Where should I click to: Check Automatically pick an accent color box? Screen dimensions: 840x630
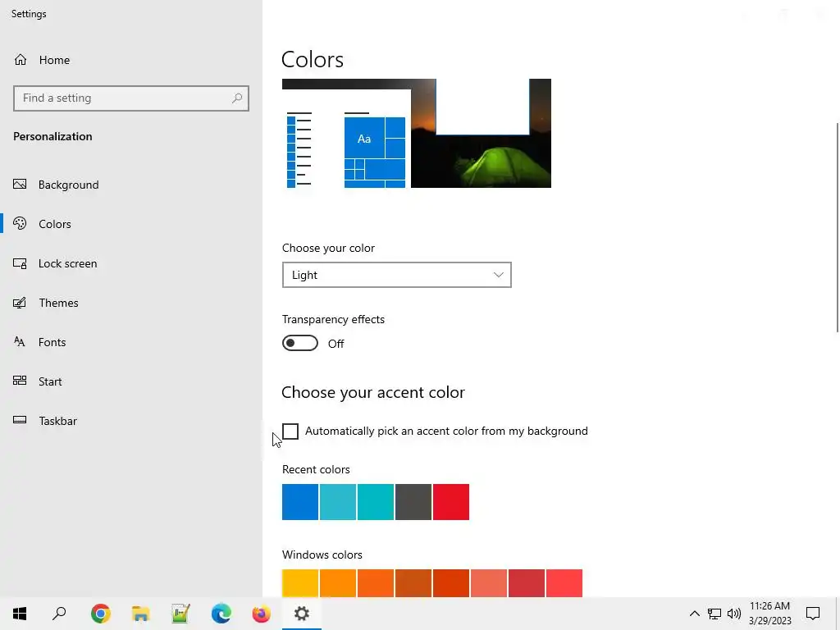click(x=290, y=431)
